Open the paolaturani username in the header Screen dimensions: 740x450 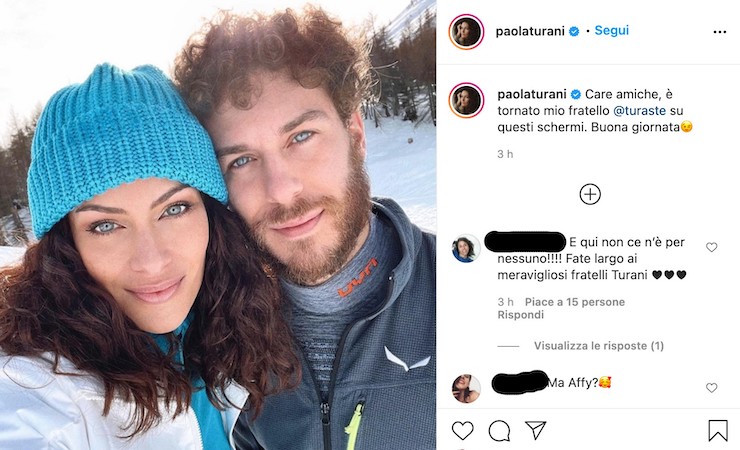coord(530,31)
